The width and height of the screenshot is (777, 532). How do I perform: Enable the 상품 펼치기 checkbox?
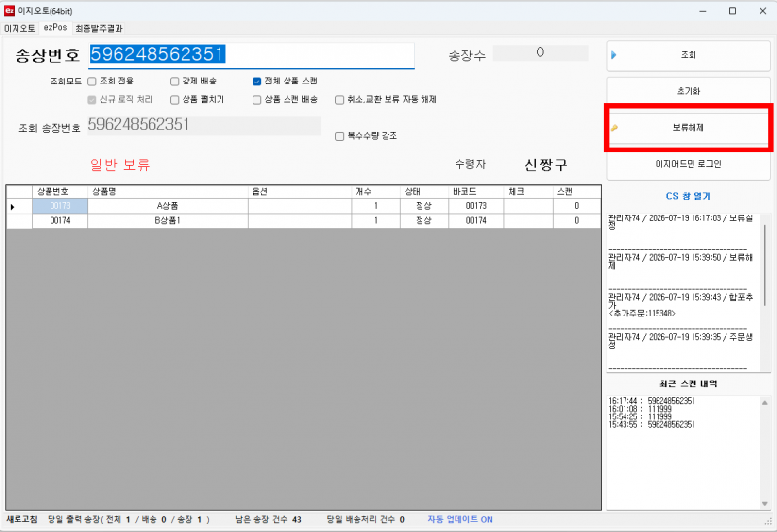pyautogui.click(x=175, y=100)
